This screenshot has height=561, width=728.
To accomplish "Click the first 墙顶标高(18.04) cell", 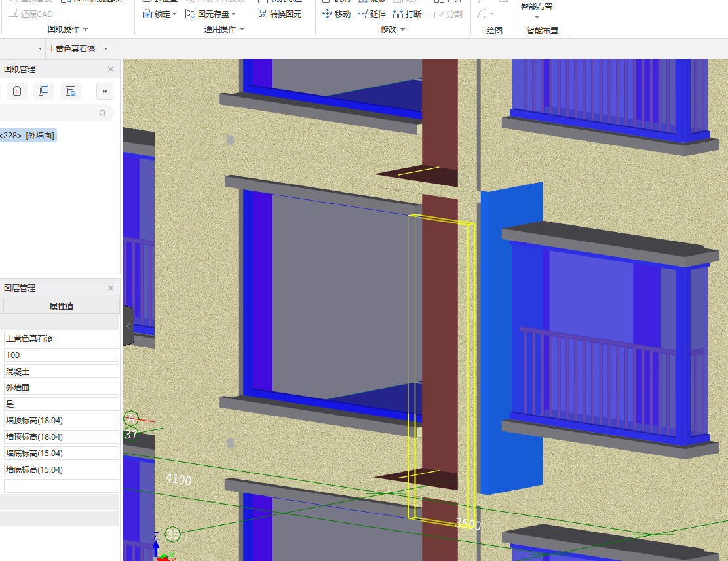I will [x=62, y=420].
